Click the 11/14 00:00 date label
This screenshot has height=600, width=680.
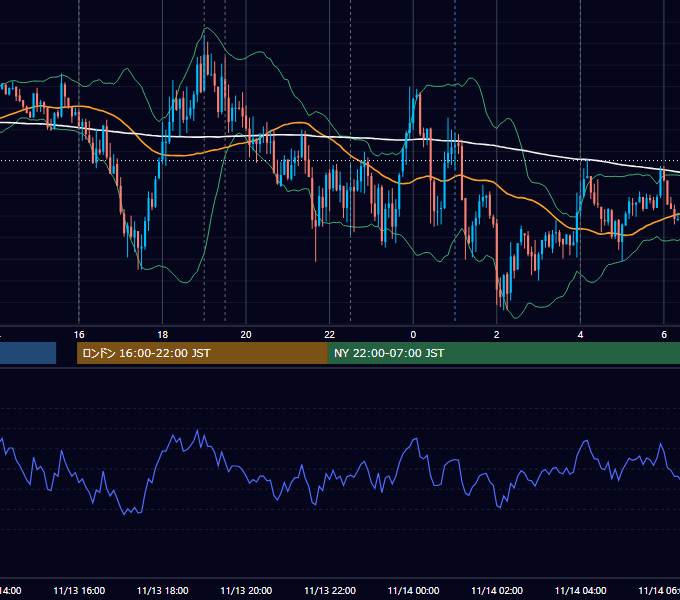413,590
